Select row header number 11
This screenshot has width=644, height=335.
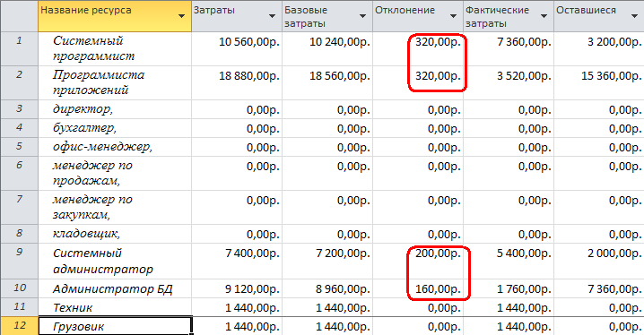click(20, 307)
